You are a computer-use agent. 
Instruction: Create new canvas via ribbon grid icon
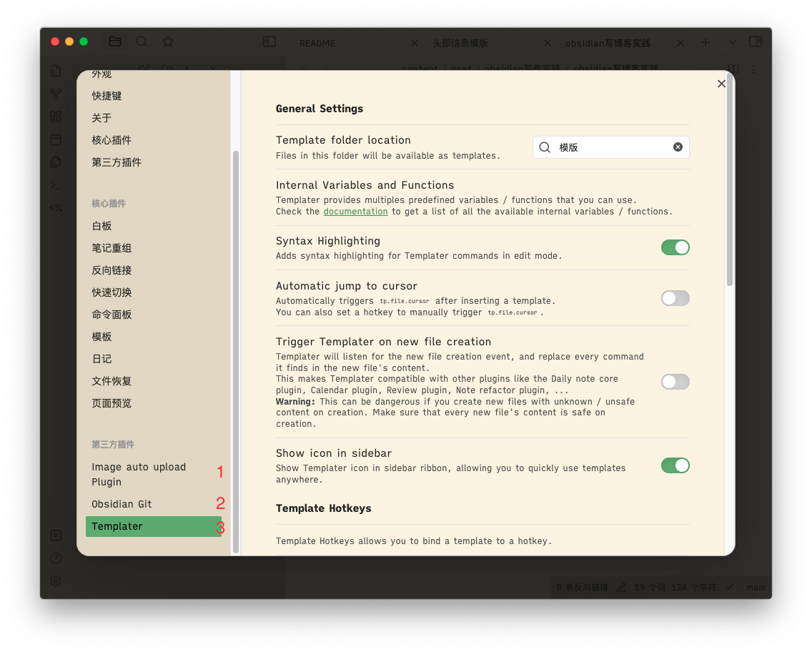point(56,117)
